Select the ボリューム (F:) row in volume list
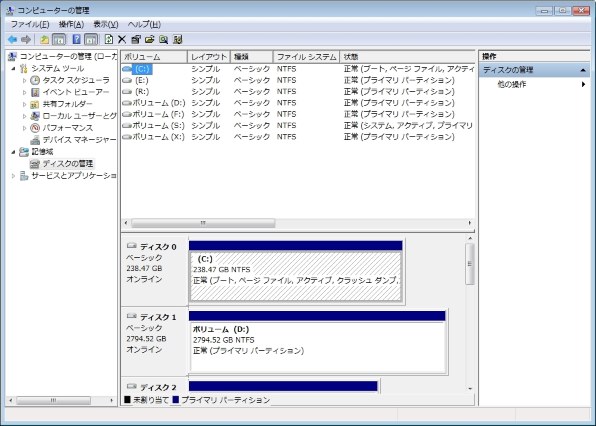This screenshot has width=596, height=426. click(298, 114)
